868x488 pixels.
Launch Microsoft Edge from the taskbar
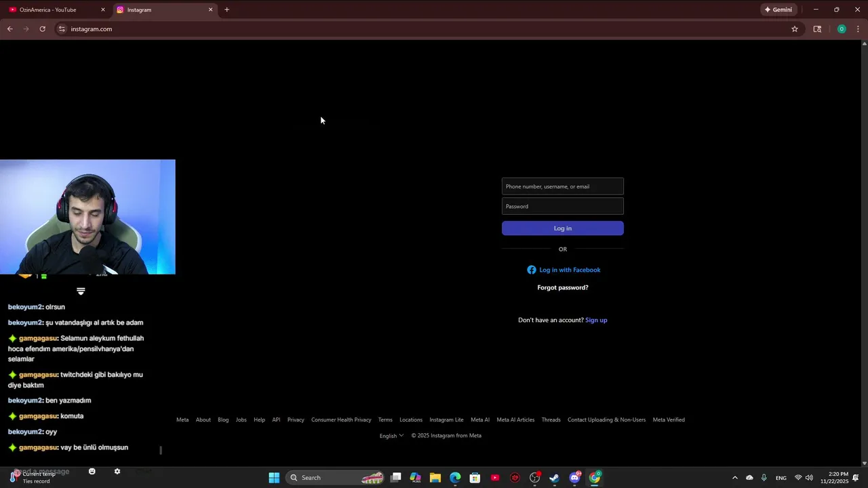[x=455, y=478]
